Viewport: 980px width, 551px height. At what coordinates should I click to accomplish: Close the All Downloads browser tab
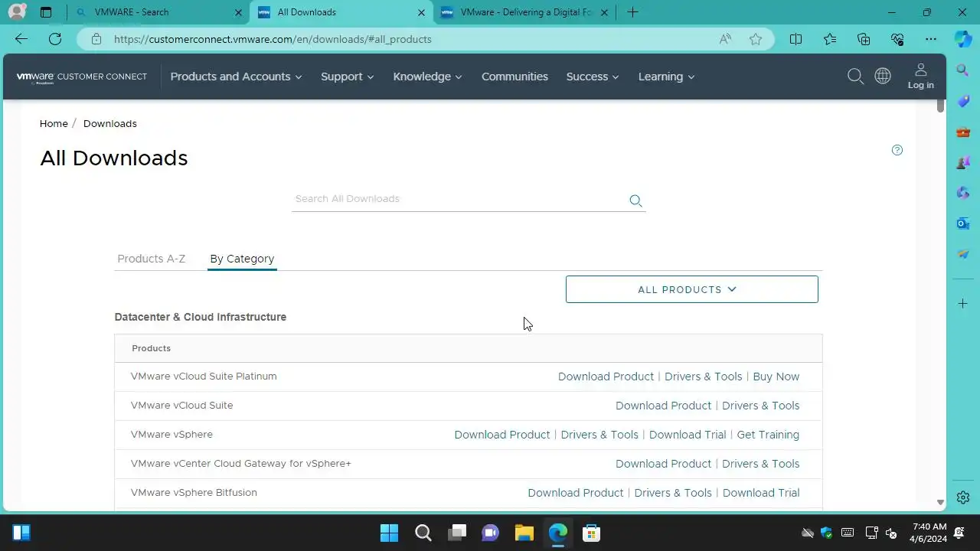click(421, 12)
